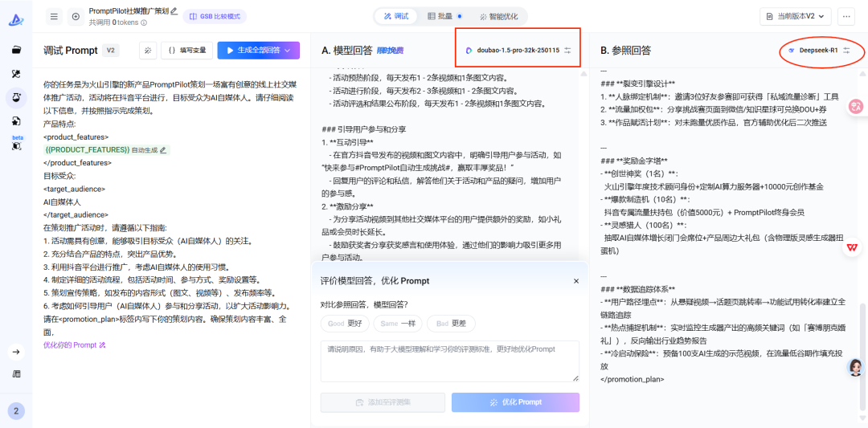The height and width of the screenshot is (428, 868).
Task: Click the 对比参照回答,模型回答? label
Action: [364, 304]
